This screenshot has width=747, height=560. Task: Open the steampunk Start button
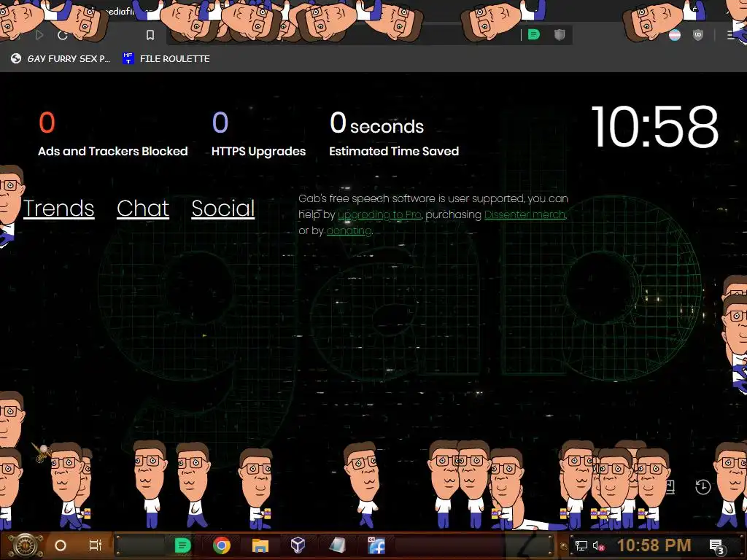point(25,545)
